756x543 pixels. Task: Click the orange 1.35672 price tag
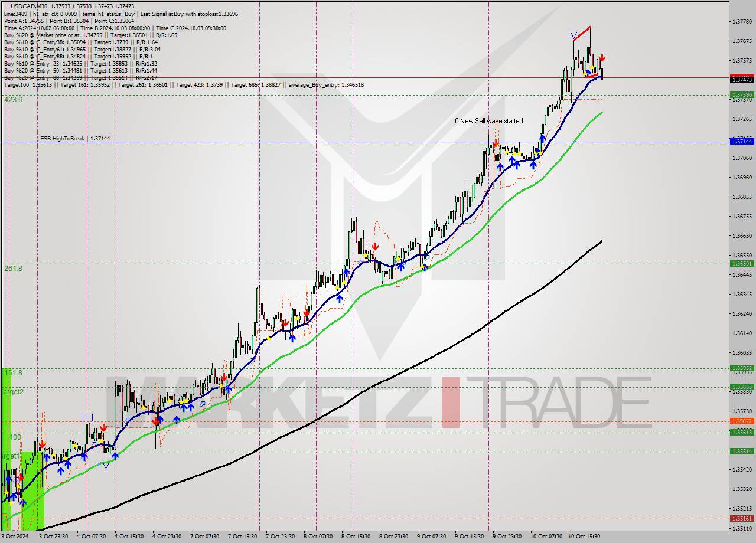pos(742,421)
